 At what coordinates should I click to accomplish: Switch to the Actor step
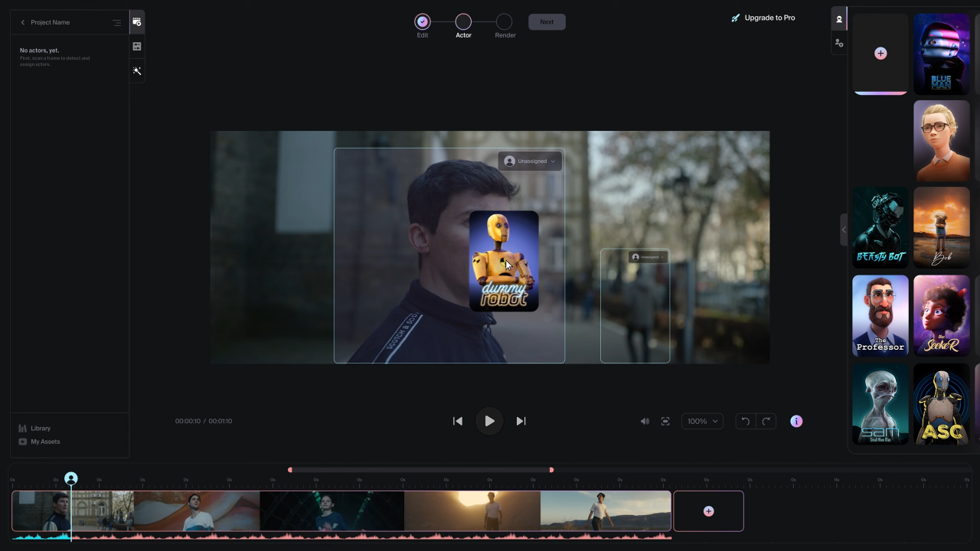463,21
